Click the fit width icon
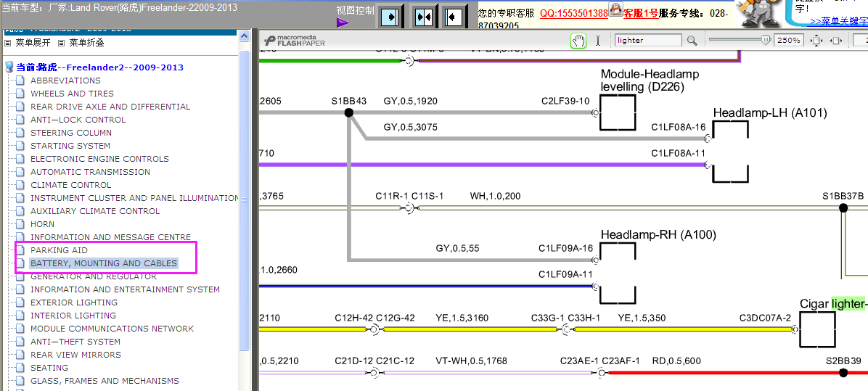The width and height of the screenshot is (868, 391). pos(837,41)
